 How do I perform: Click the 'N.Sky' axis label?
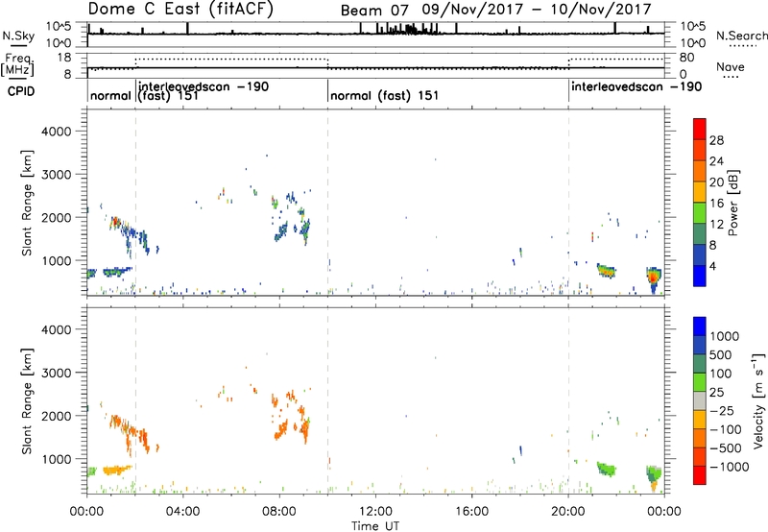coord(18,36)
